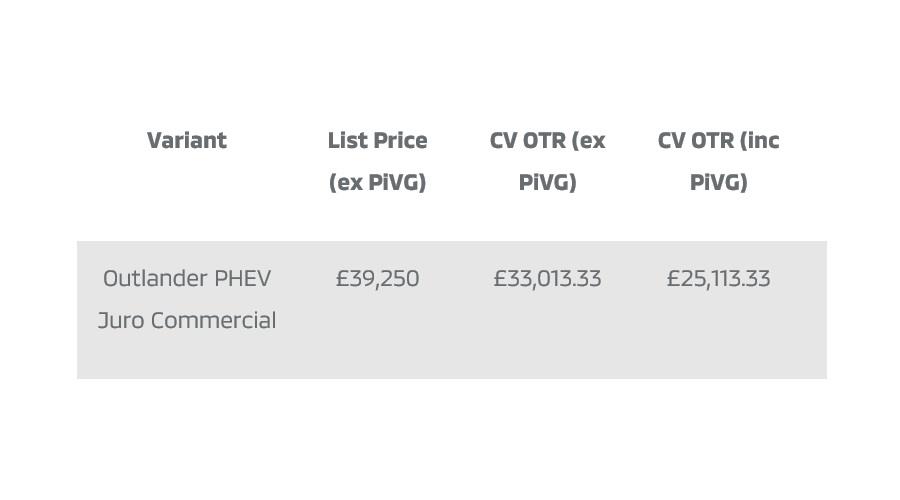
Task: Click the pound sign of £39,250
Action: point(342,278)
